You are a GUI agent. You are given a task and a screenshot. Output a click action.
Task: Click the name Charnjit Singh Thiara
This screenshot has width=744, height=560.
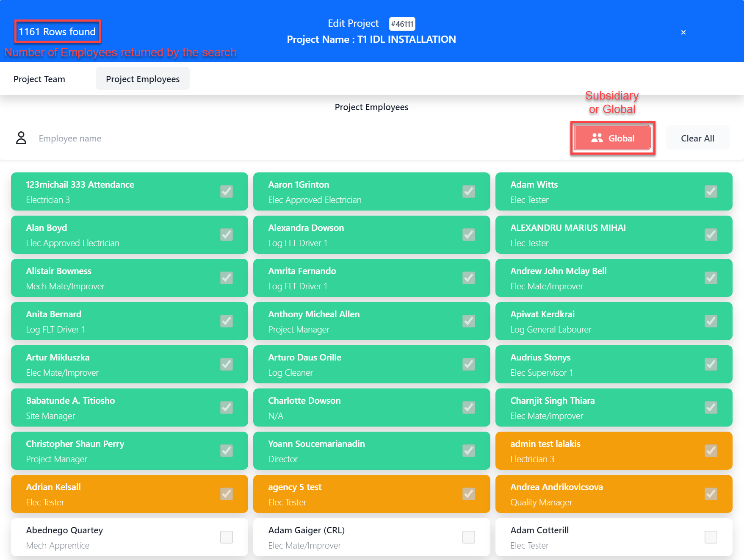coord(553,401)
